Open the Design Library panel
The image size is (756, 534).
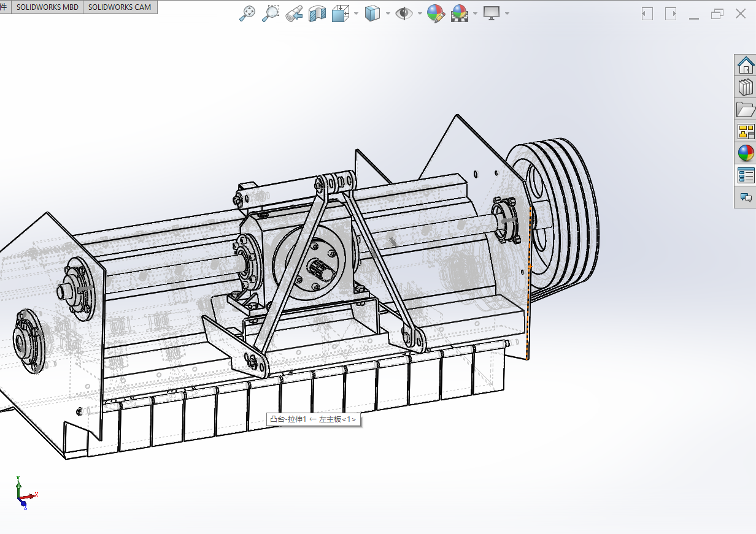click(746, 87)
